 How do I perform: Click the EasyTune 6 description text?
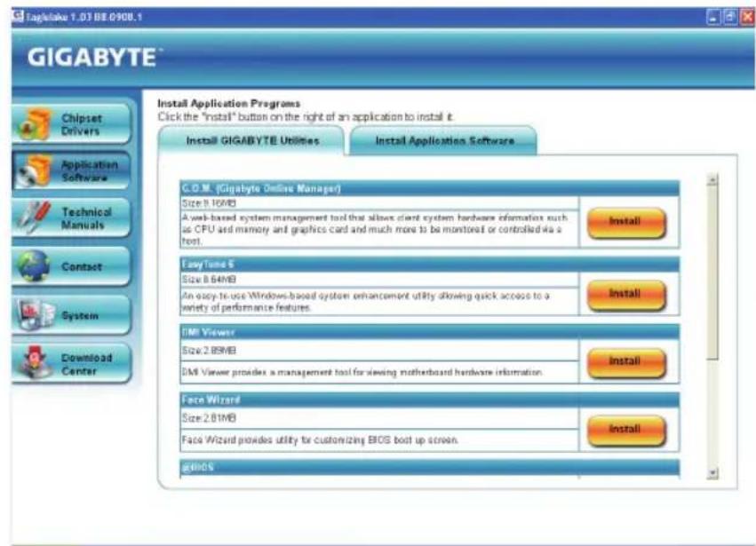tap(365, 302)
